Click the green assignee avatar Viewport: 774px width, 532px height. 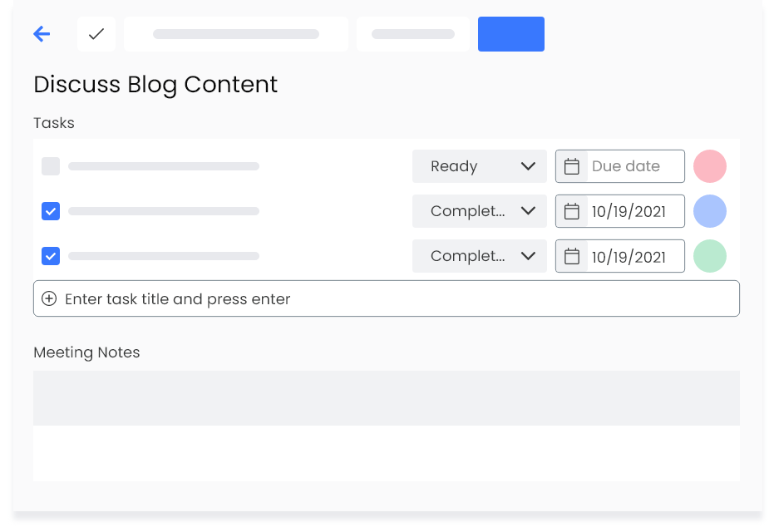coord(710,256)
